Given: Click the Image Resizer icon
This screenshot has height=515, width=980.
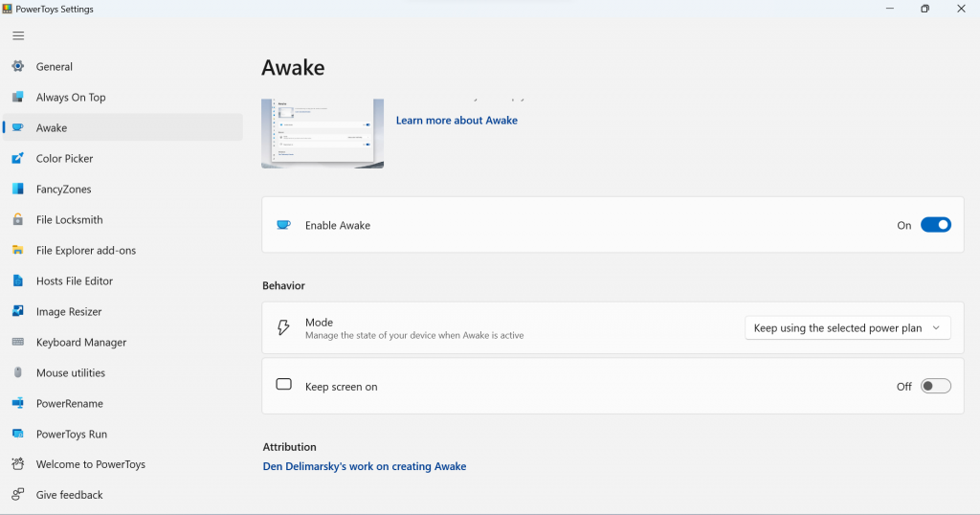Looking at the screenshot, I should pos(18,311).
